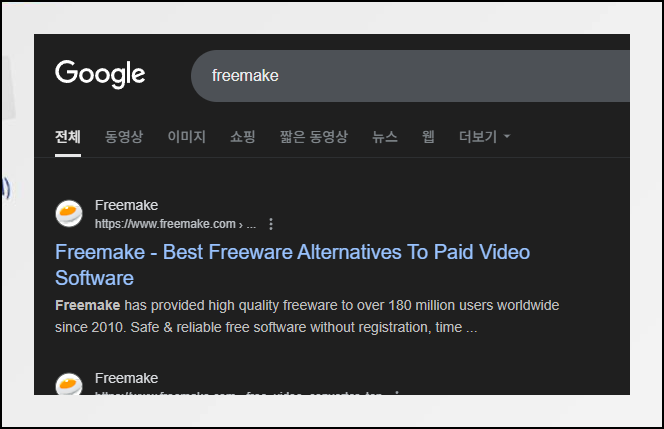The height and width of the screenshot is (429, 664).
Task: Click the first Freemake result favicon
Action: [x=69, y=213]
